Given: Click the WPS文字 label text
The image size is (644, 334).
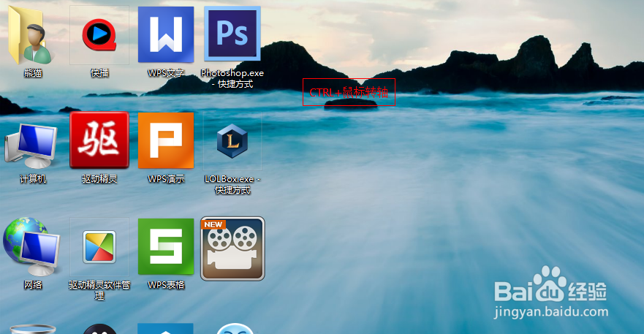Looking at the screenshot, I should (x=166, y=73).
